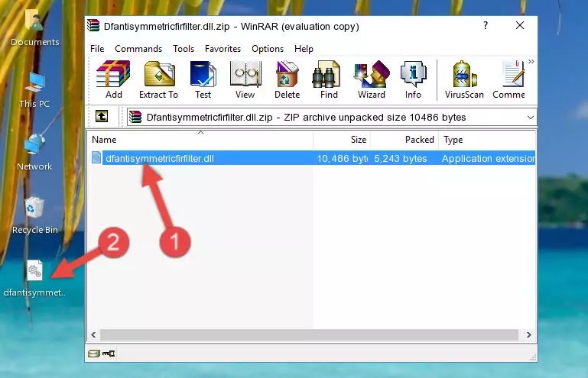Sort by Packed column header

click(404, 139)
